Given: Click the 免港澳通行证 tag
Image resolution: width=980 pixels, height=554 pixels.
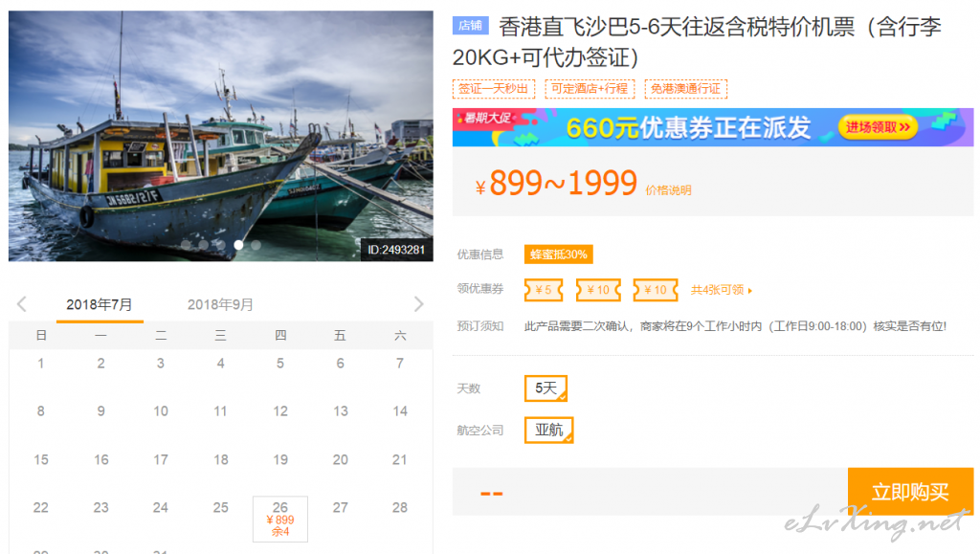Looking at the screenshot, I should pos(685,89).
